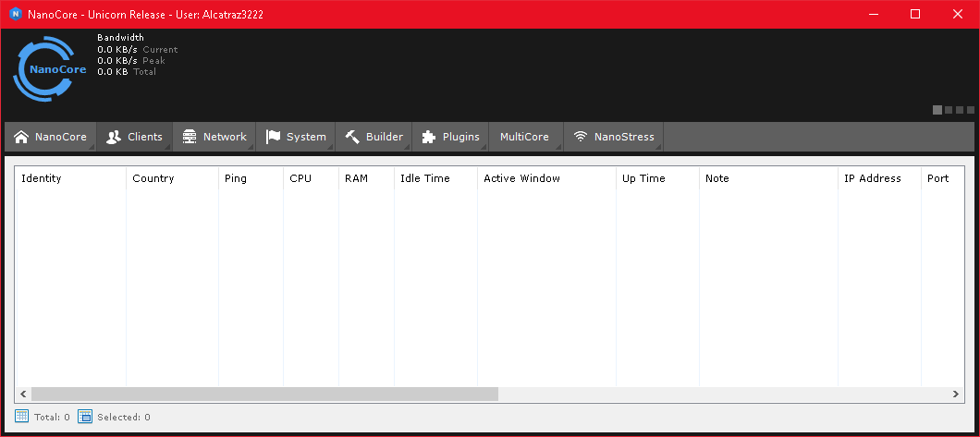This screenshot has height=437, width=980.
Task: Click the horizontal scrollbar thumb
Action: click(x=264, y=395)
